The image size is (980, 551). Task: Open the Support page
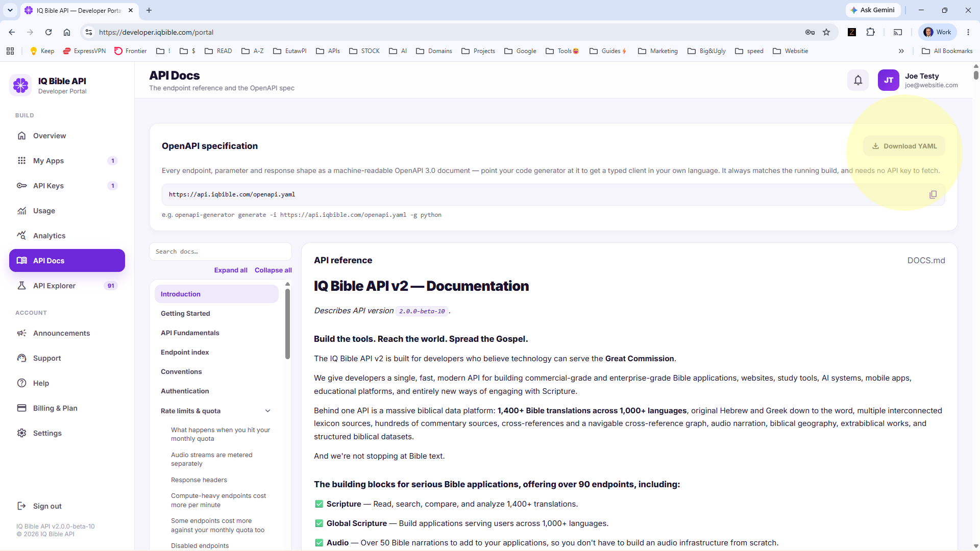pos(67,358)
